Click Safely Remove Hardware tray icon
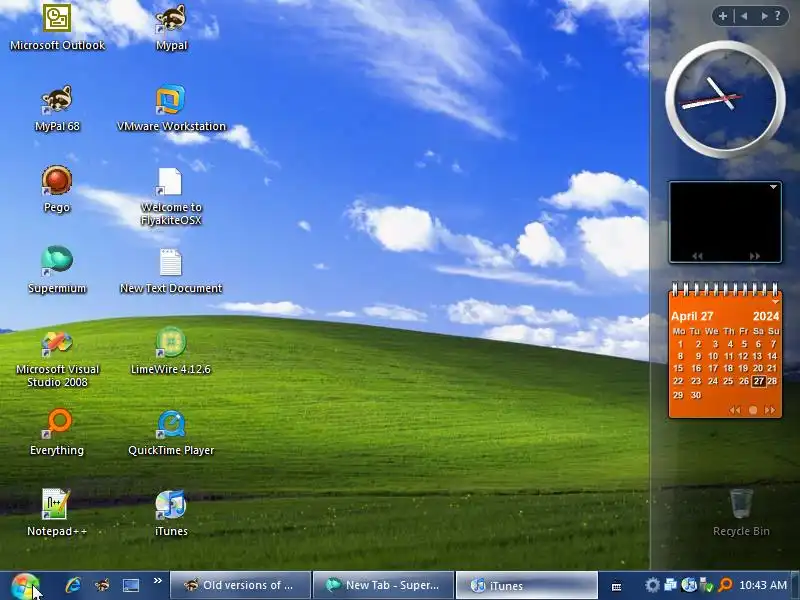 (x=707, y=585)
